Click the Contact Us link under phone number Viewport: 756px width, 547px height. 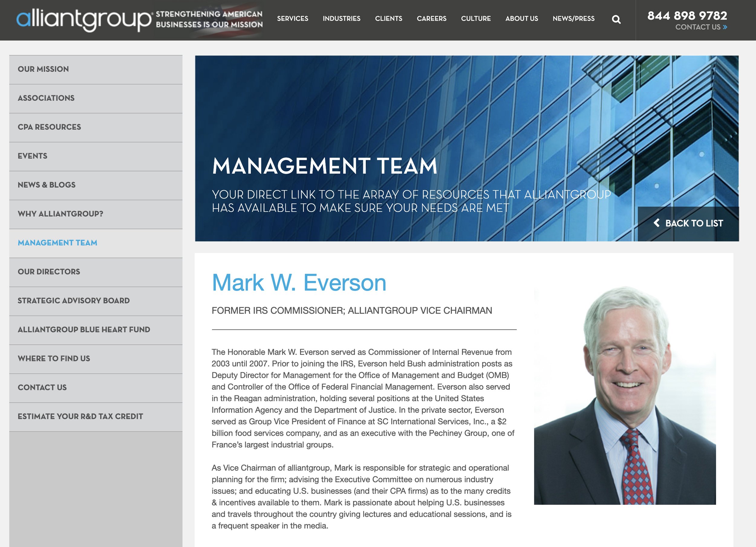[701, 27]
